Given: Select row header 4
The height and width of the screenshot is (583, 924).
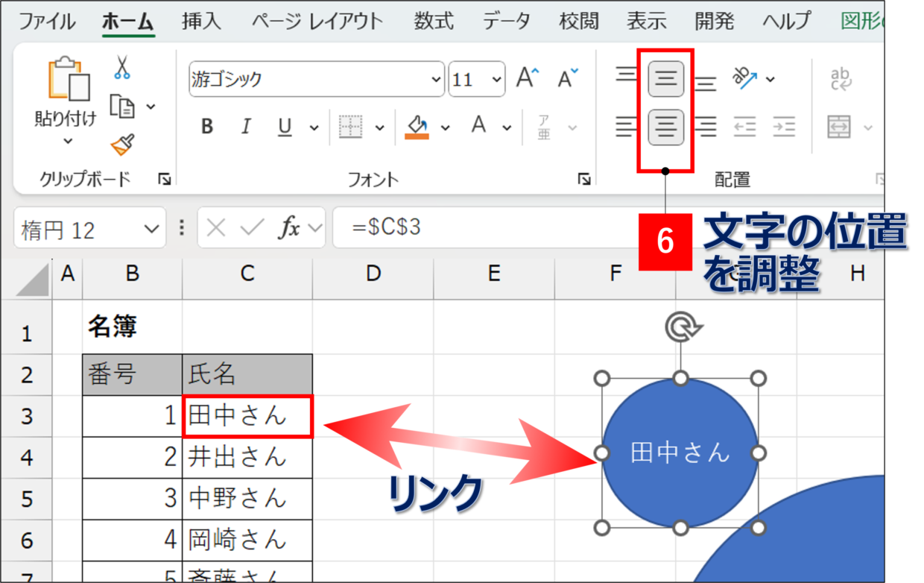Looking at the screenshot, I should click(27, 457).
